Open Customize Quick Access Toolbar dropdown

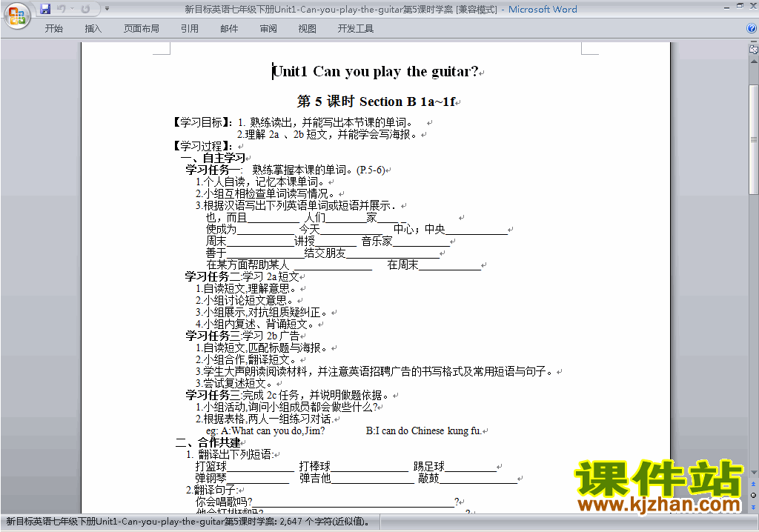[107, 9]
